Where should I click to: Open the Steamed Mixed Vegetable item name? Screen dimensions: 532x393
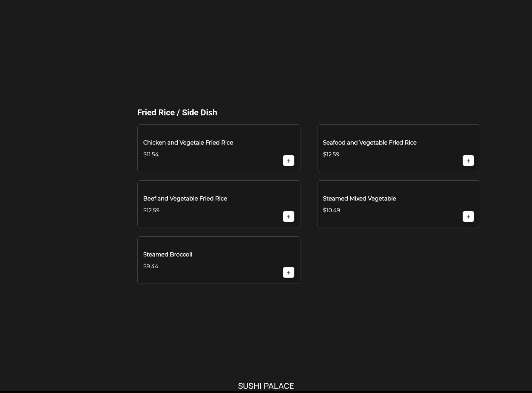359,198
